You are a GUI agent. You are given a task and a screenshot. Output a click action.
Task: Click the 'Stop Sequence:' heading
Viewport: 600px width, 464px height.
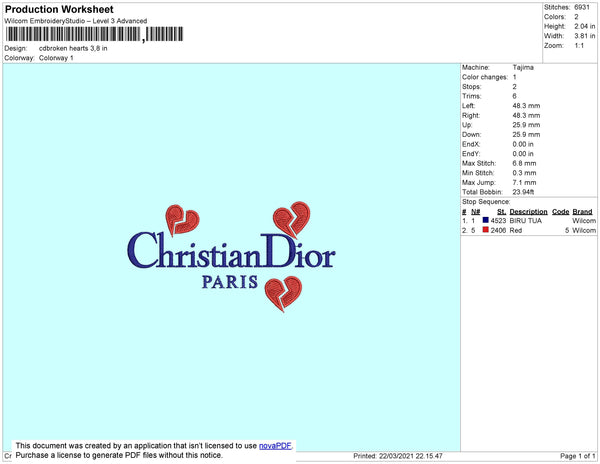[x=486, y=202]
